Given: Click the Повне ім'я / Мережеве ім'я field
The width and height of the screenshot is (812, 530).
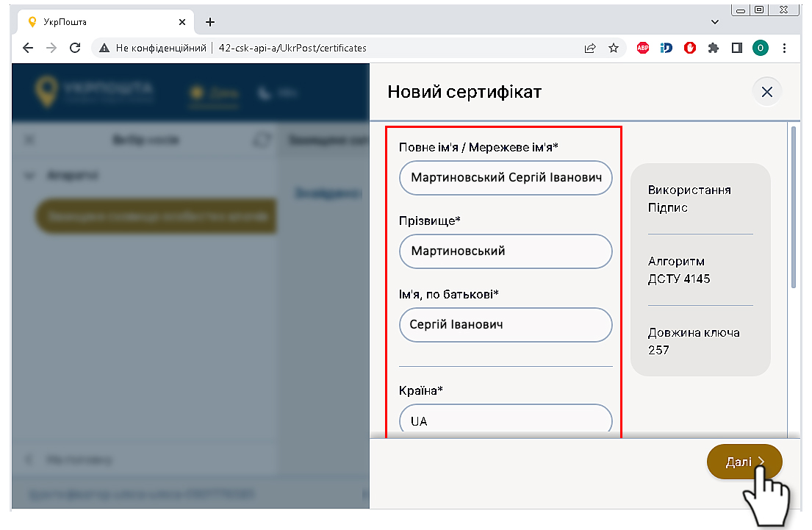Looking at the screenshot, I should [506, 178].
